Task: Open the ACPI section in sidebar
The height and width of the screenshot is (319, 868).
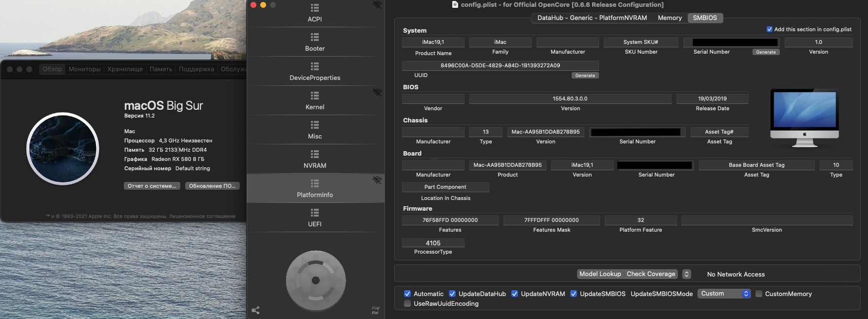Action: point(315,13)
